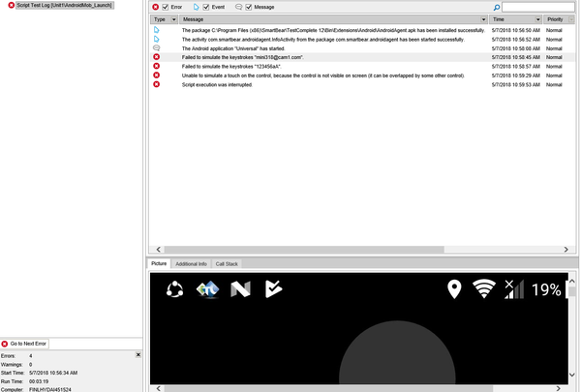Click the Run Time value 00:03:19
Image resolution: width=581 pixels, height=392 pixels.
point(39,381)
